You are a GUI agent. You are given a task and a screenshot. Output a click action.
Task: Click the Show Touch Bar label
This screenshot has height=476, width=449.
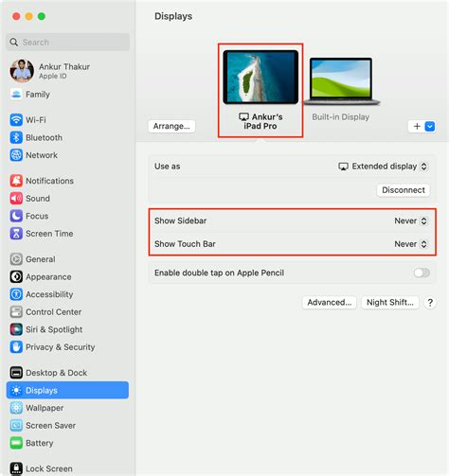tap(185, 244)
